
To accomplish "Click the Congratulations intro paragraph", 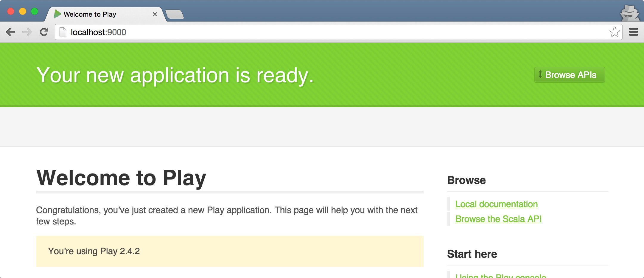I will [x=227, y=216].
